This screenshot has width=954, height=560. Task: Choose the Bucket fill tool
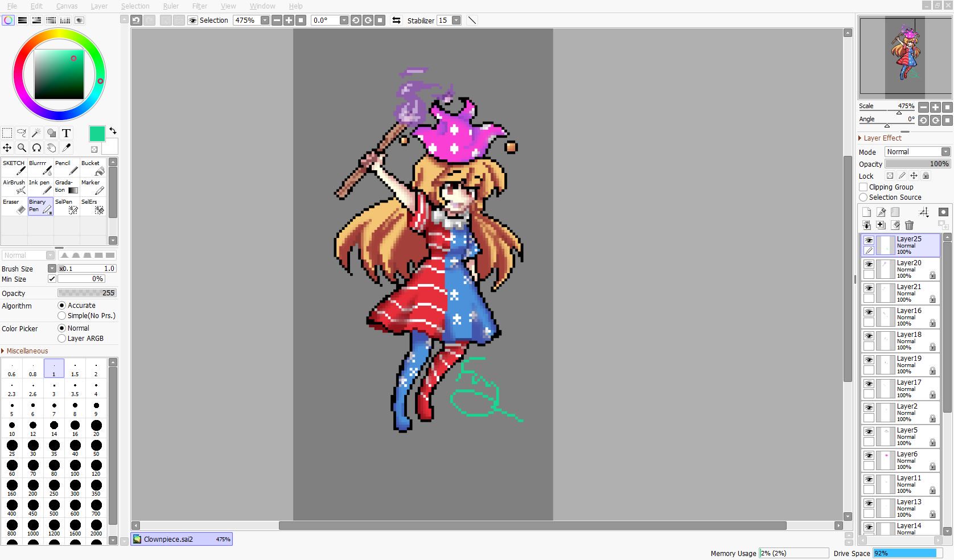pyautogui.click(x=93, y=168)
